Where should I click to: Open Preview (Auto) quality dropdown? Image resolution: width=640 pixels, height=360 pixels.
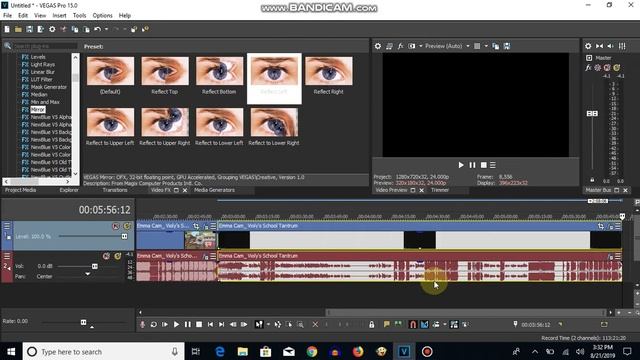click(x=468, y=46)
